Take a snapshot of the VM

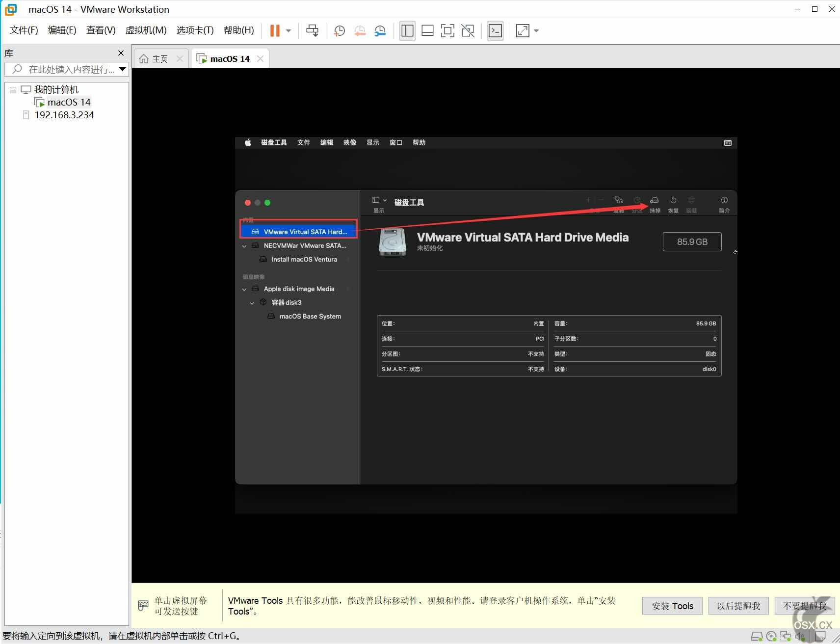[339, 31]
